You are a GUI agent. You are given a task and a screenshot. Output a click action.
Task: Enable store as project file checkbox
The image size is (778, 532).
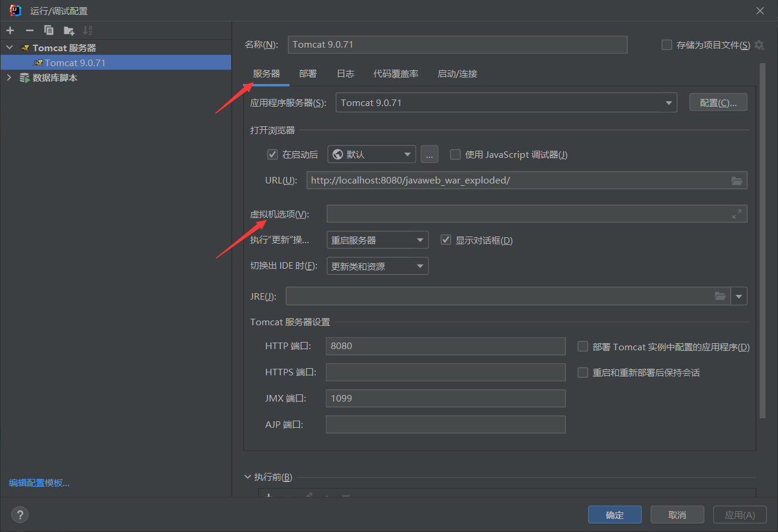point(667,45)
